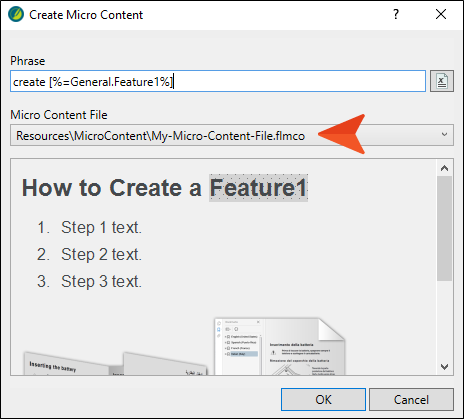The height and width of the screenshot is (419, 464).
Task: Click the document page thumbnail image
Action: point(280,347)
